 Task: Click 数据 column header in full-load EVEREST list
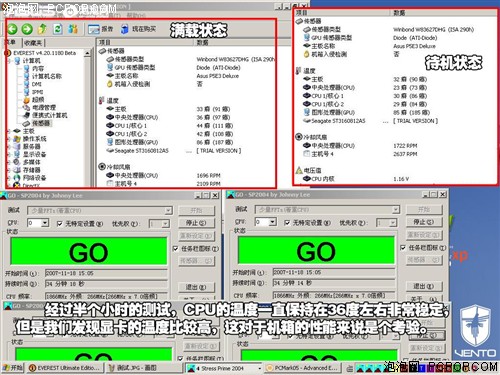coord(234,42)
